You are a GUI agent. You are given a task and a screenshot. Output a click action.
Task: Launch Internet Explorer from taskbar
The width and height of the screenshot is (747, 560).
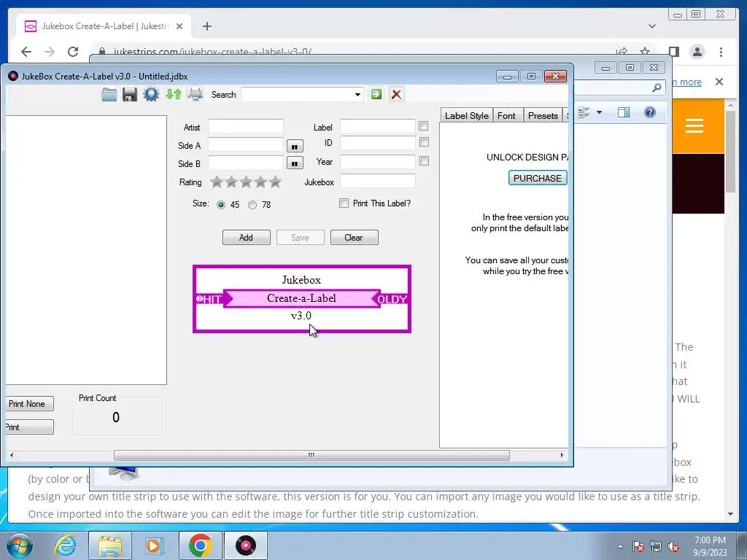(x=65, y=545)
